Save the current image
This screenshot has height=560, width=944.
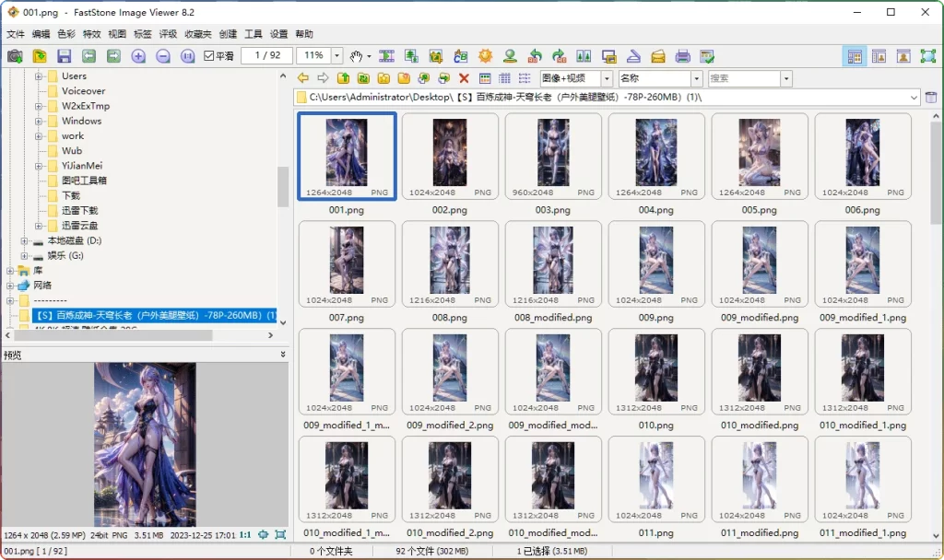tap(63, 56)
